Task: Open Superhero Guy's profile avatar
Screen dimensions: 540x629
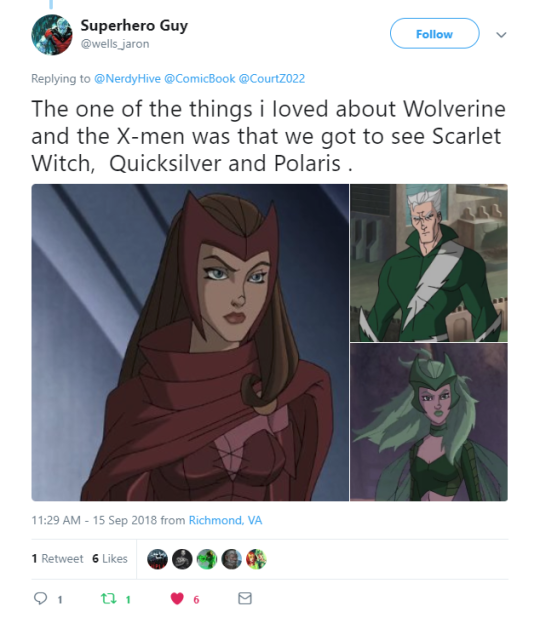Action: pyautogui.click(x=52, y=34)
